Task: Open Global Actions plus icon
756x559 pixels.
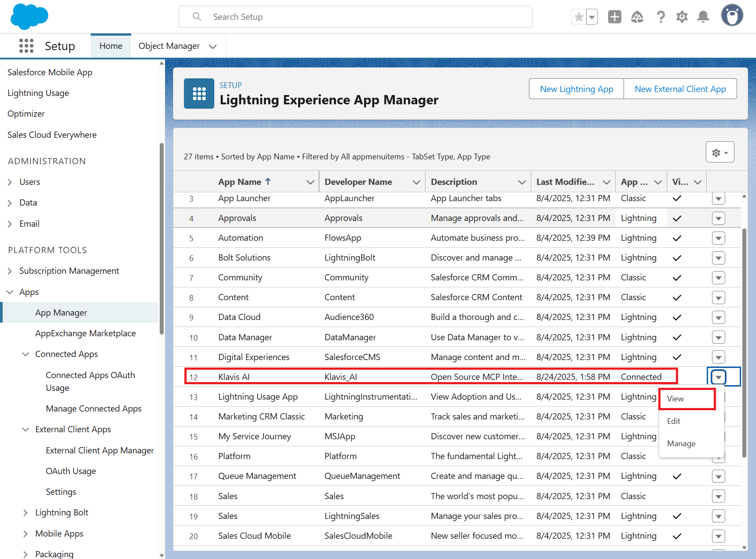Action: pyautogui.click(x=614, y=17)
